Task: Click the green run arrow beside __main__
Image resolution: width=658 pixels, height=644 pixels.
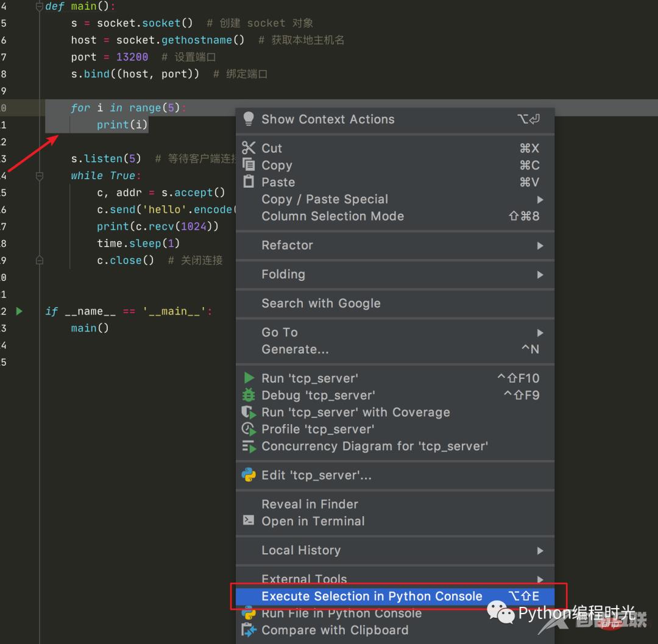Action: (x=19, y=311)
